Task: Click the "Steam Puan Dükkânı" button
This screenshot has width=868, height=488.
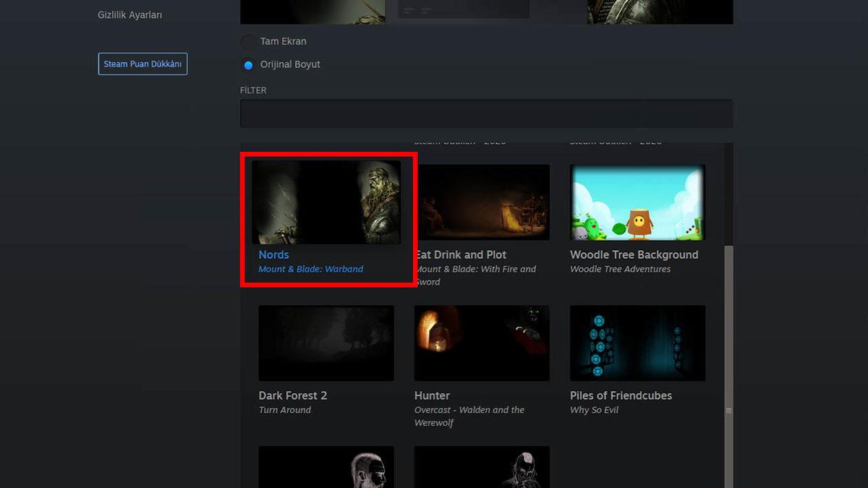Action: 142,64
